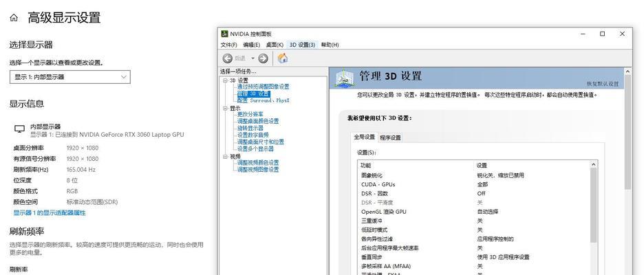644x275 pixels.
Task: Select the OpenGL 渲染 GPU row
Action: pyautogui.click(x=474, y=211)
